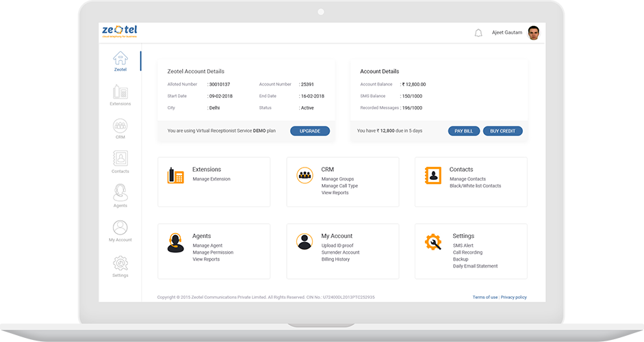Click city value Delhi
Viewport: 644px width, 342px height.
point(214,108)
